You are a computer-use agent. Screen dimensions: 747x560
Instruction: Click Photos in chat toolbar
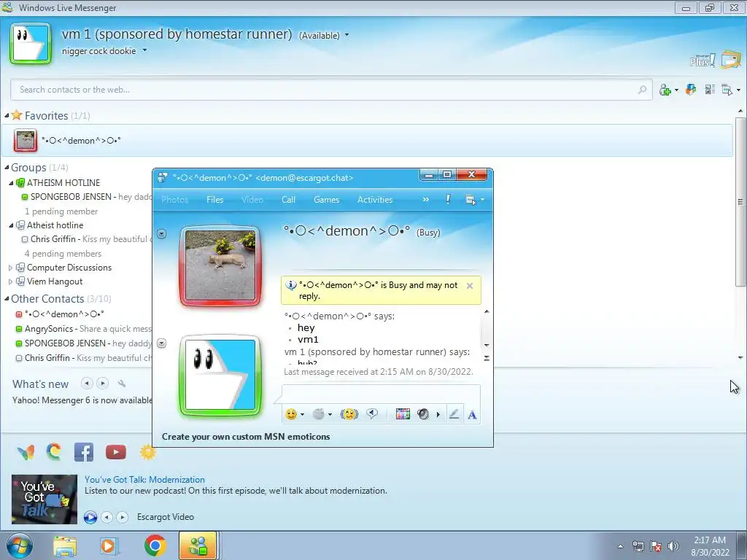tap(175, 200)
